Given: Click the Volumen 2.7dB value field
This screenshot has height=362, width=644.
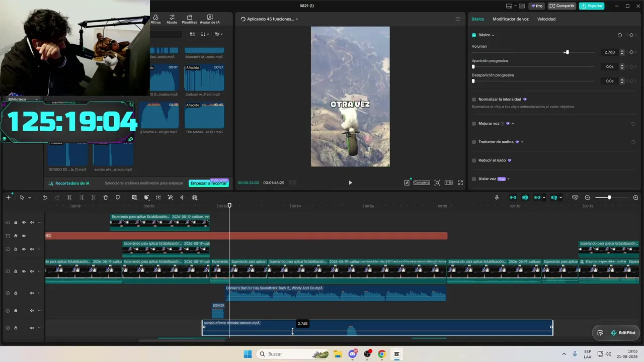Looking at the screenshot, I should coord(609,52).
